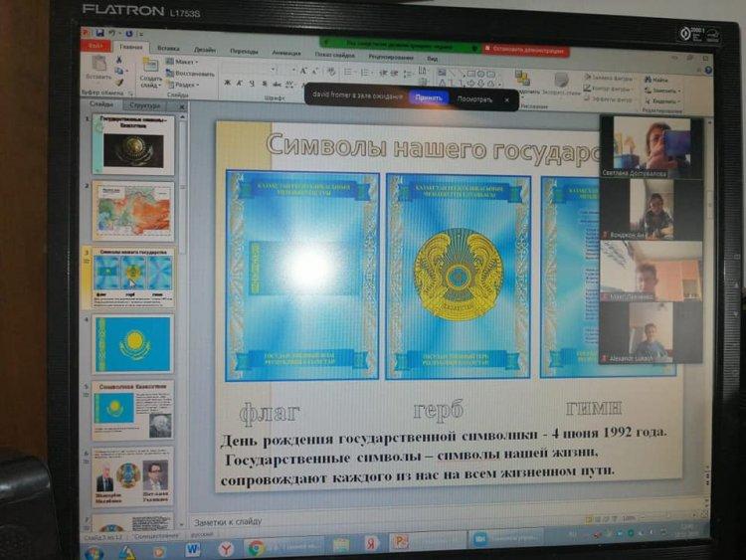Image resolution: width=746 pixels, height=560 pixels.
Task: Click the Экспресс-стили quick styles icon
Action: click(561, 80)
